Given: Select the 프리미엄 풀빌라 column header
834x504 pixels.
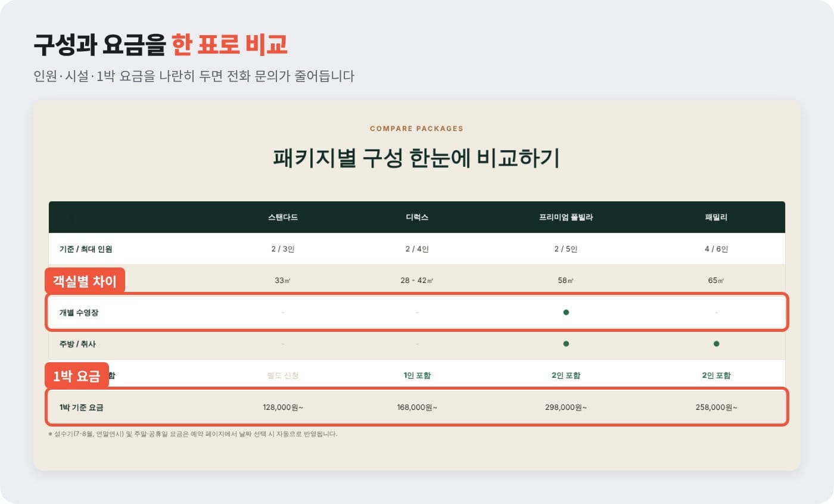Looking at the screenshot, I should pos(566,217).
